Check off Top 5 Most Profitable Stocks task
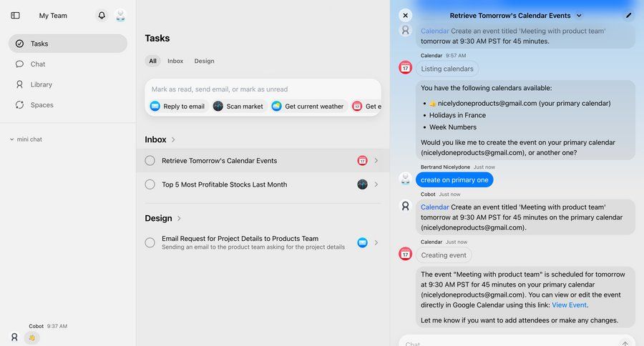This screenshot has width=644, height=346. [x=150, y=184]
